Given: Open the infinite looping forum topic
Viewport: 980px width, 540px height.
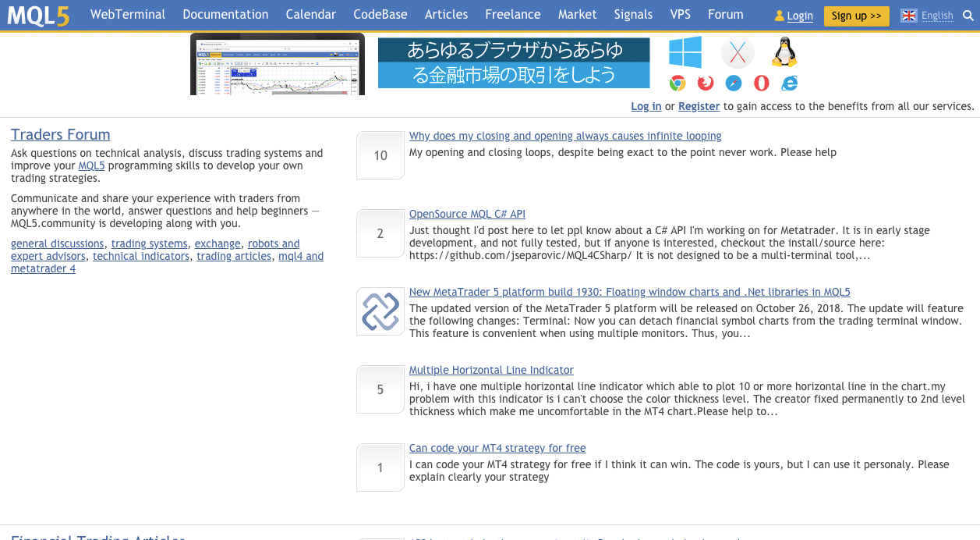Looking at the screenshot, I should pos(565,136).
